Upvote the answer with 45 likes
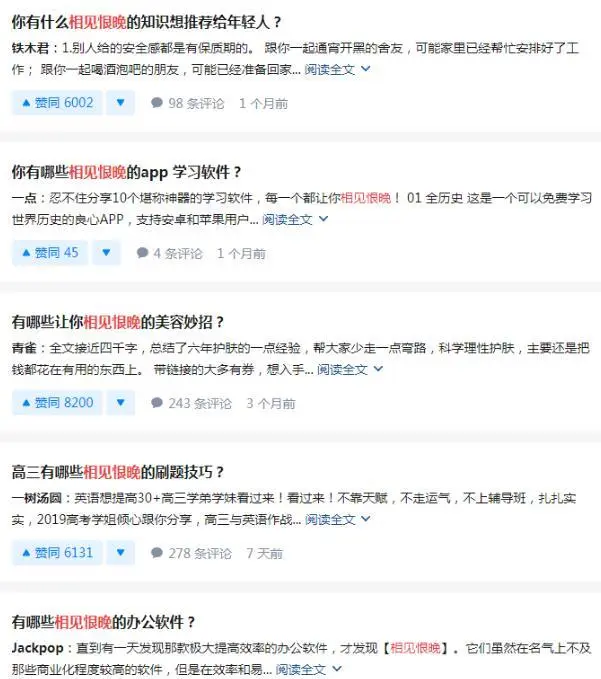Screen dimensions: 601x679 point(50,253)
